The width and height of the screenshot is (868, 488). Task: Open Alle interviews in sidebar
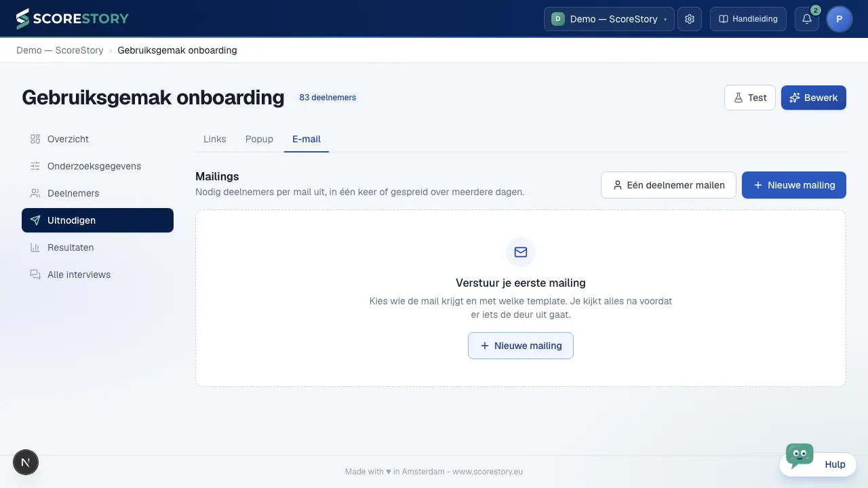(x=98, y=274)
